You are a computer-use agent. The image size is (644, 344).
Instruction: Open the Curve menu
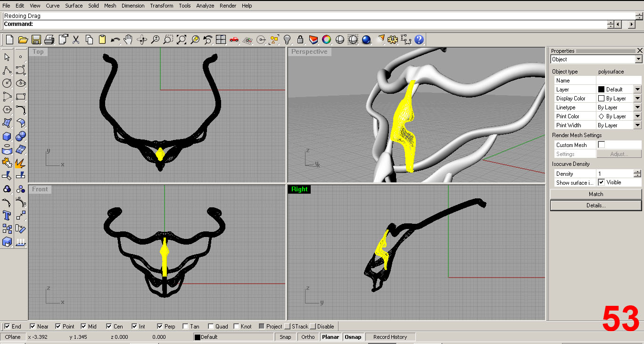52,6
